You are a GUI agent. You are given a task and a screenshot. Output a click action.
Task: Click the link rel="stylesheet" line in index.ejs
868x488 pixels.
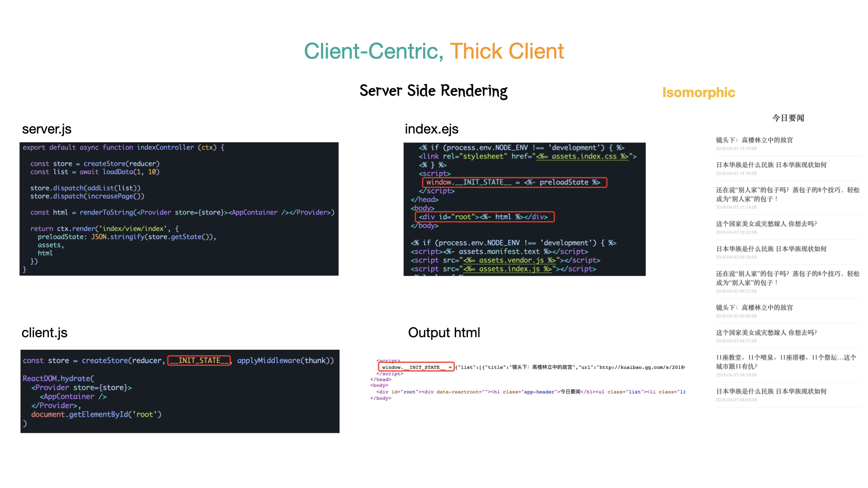(x=528, y=156)
